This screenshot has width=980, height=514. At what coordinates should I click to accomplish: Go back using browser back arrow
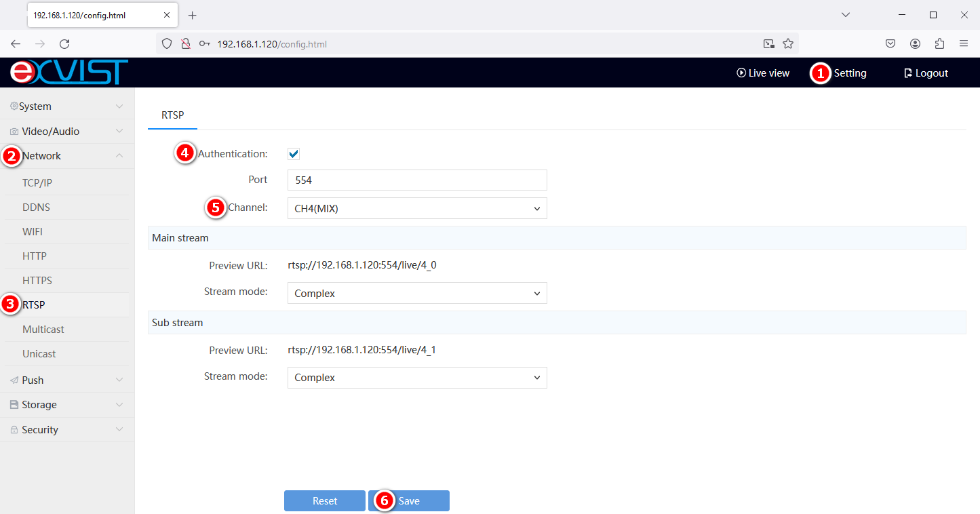click(16, 43)
